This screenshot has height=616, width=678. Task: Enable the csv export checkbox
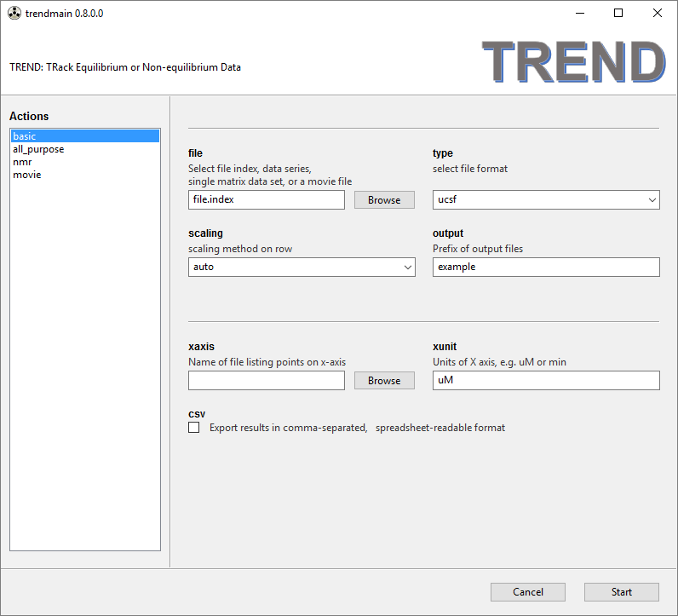tap(194, 428)
